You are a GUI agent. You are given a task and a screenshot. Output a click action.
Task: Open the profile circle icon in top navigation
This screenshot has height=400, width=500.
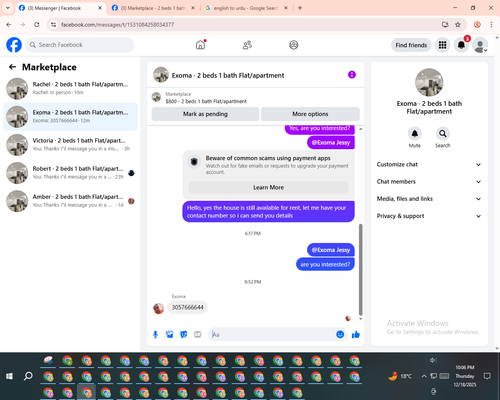coord(294,45)
